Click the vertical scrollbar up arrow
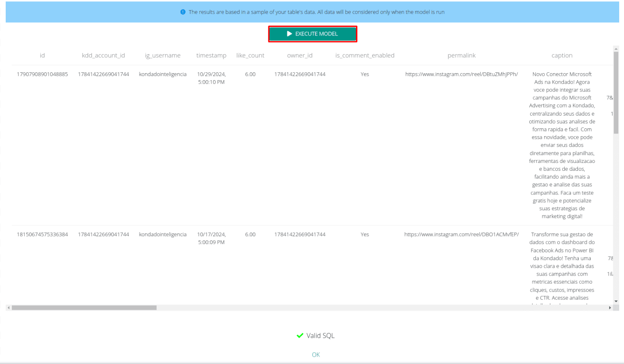 pos(616,49)
